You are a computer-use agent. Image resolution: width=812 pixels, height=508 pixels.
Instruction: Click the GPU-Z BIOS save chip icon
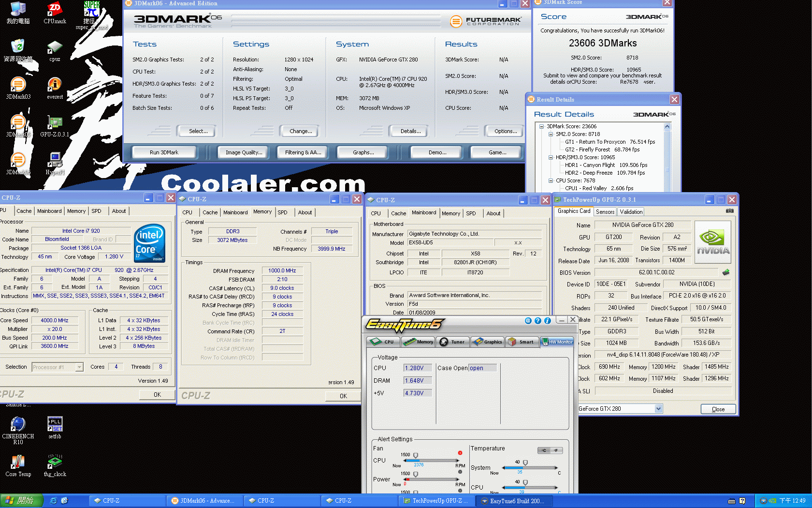725,272
